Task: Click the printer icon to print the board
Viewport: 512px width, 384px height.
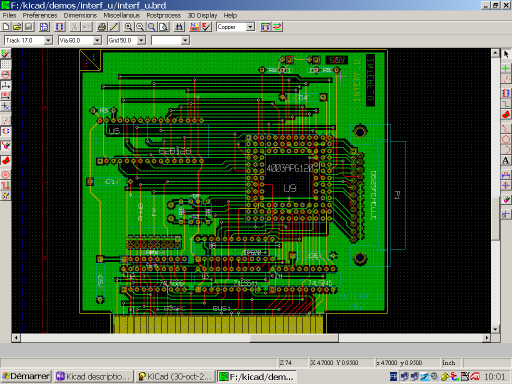Action: [102, 27]
